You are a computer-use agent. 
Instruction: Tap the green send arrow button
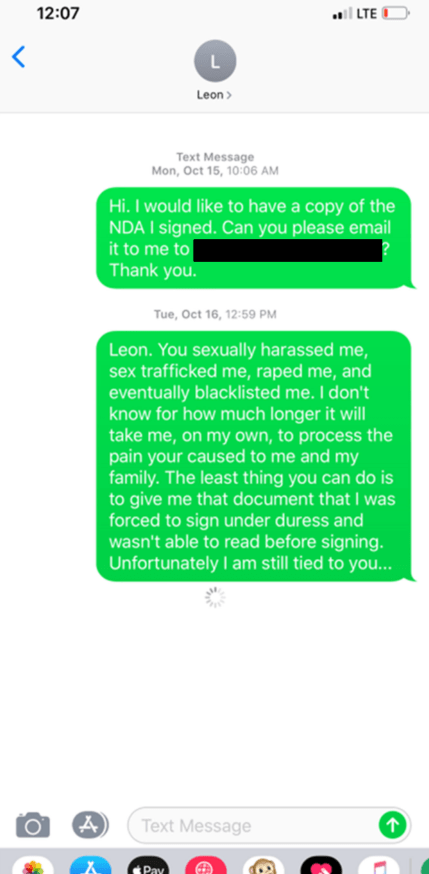click(392, 825)
